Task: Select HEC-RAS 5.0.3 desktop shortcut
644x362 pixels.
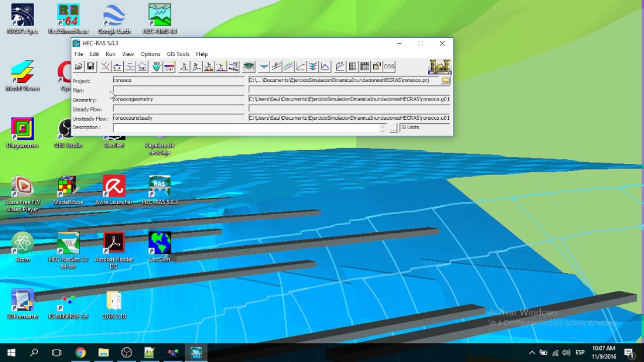Action: (159, 191)
